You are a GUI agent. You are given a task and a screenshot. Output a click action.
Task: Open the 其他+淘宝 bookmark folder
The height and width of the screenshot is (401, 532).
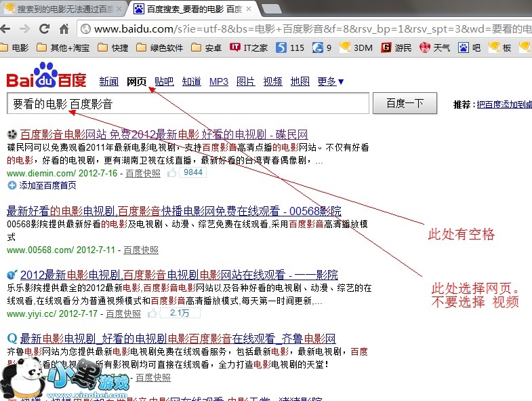tap(63, 47)
